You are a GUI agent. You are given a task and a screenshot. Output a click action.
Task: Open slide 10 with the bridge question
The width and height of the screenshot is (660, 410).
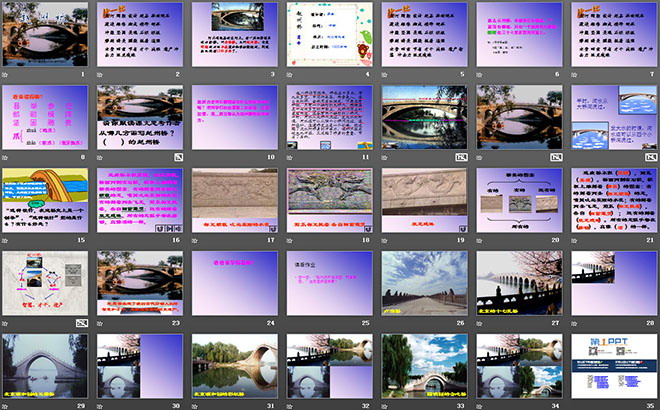140,117
